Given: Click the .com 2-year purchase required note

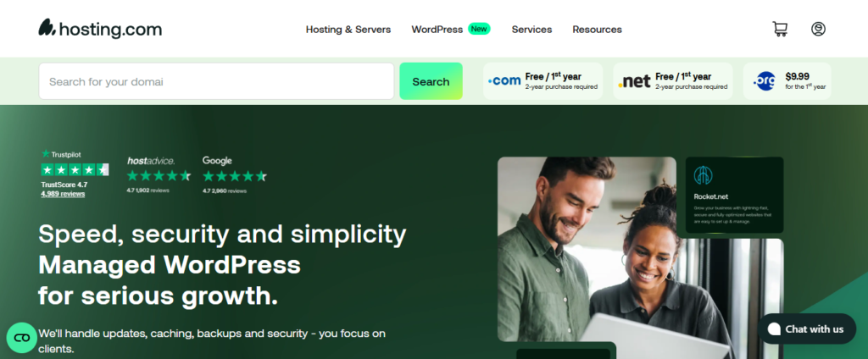Looking at the screenshot, I should (561, 87).
